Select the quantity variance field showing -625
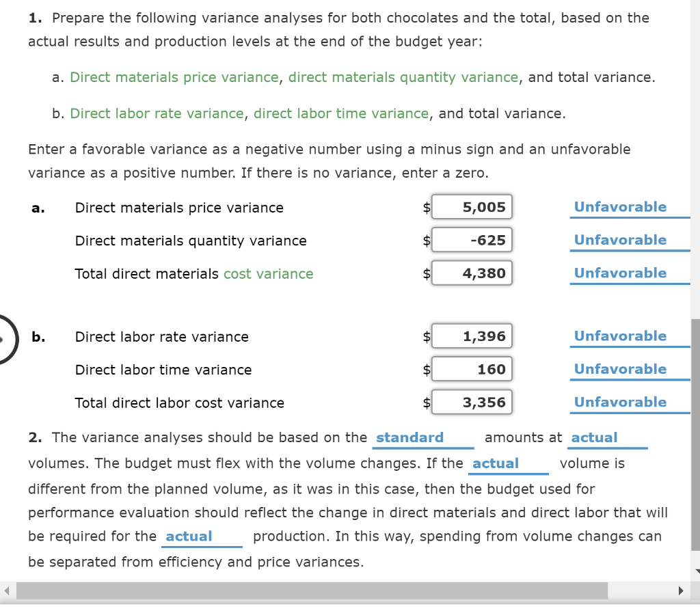The height and width of the screenshot is (613, 700). (x=472, y=240)
